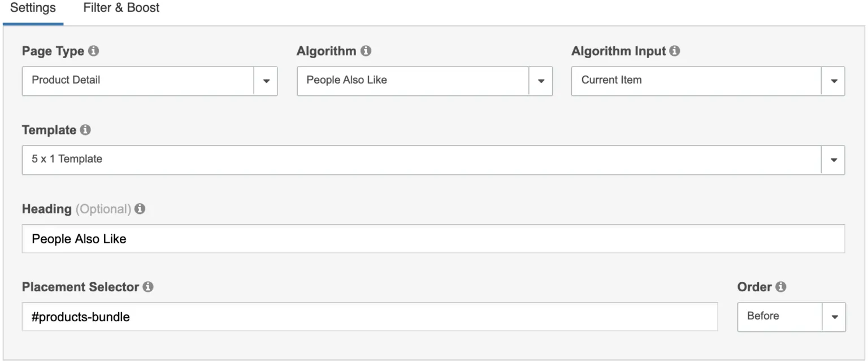Click the Current Item selected value
This screenshot has height=363, width=868.
pos(611,80)
